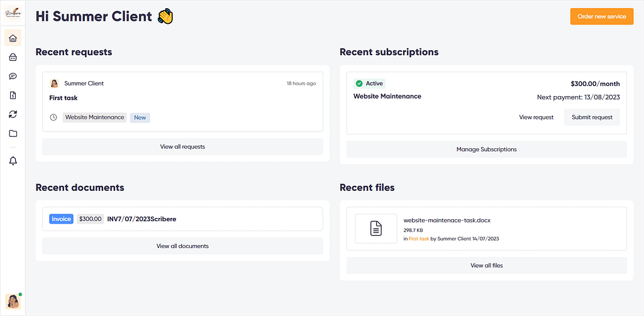
Task: Click the View request link
Action: tap(536, 117)
